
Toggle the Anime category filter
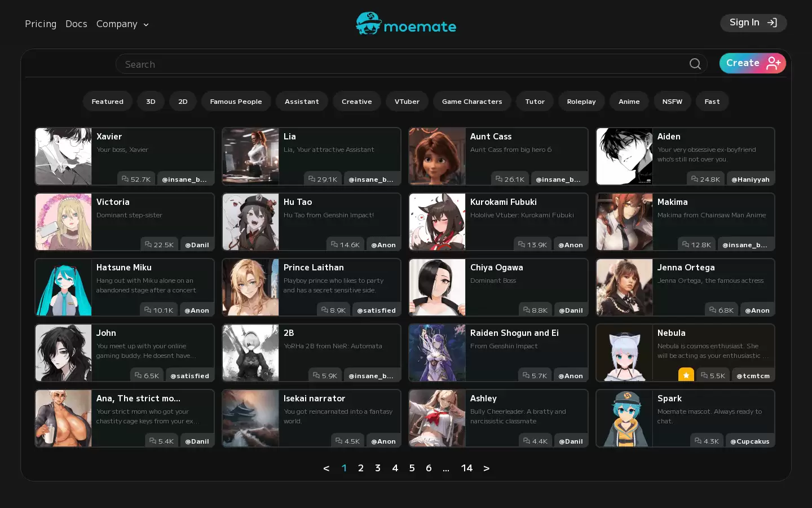click(629, 102)
